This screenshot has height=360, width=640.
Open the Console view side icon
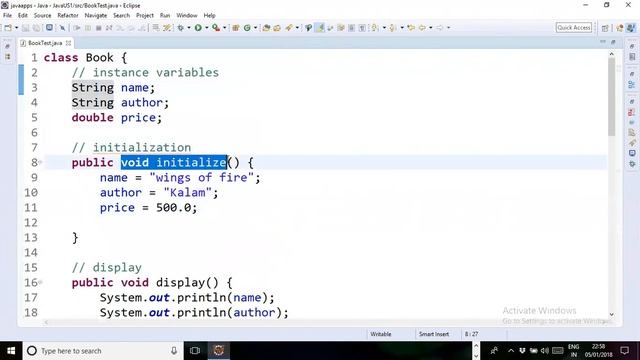tap(632, 153)
